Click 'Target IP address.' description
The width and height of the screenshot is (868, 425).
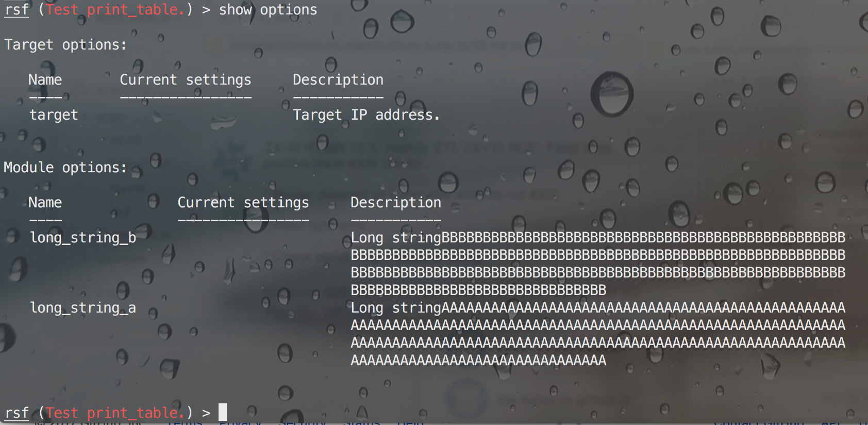(366, 115)
